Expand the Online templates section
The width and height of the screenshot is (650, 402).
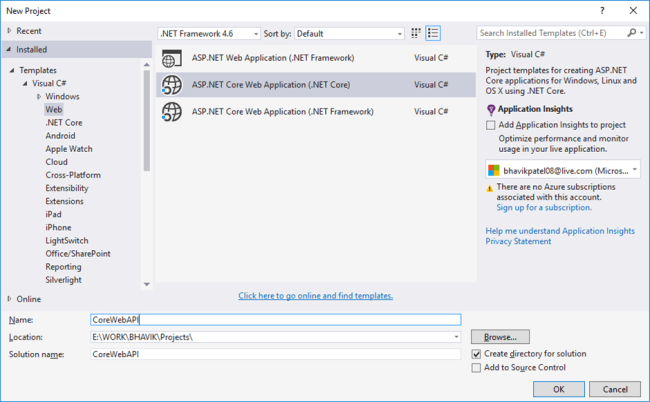tap(9, 298)
